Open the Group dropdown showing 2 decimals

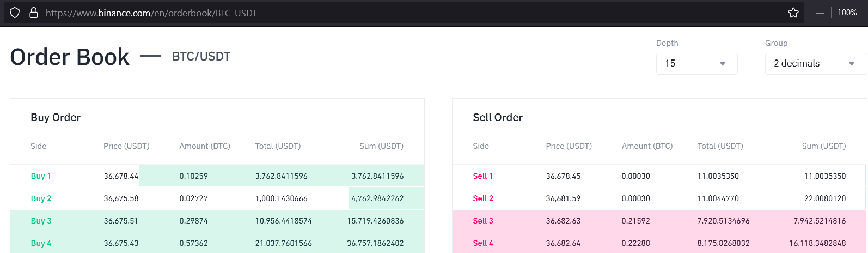[816, 63]
